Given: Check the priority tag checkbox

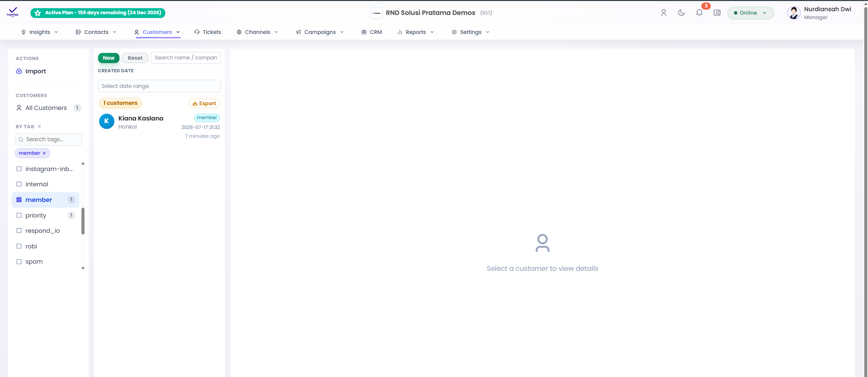Looking at the screenshot, I should [x=19, y=215].
